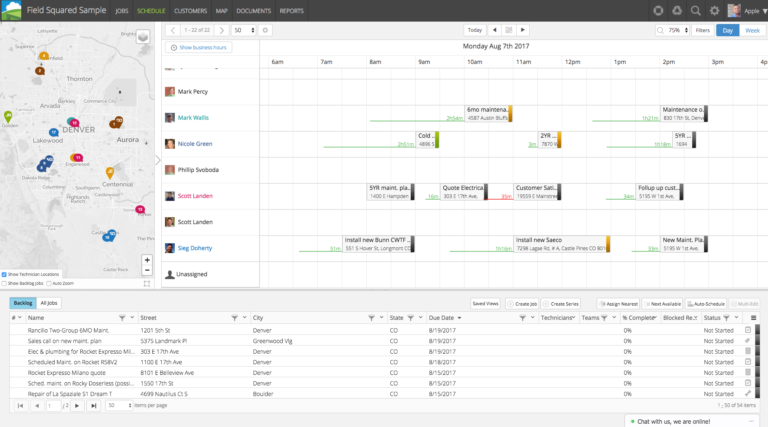This screenshot has width=768, height=427.
Task: Go to next day arrow
Action: [523, 30]
